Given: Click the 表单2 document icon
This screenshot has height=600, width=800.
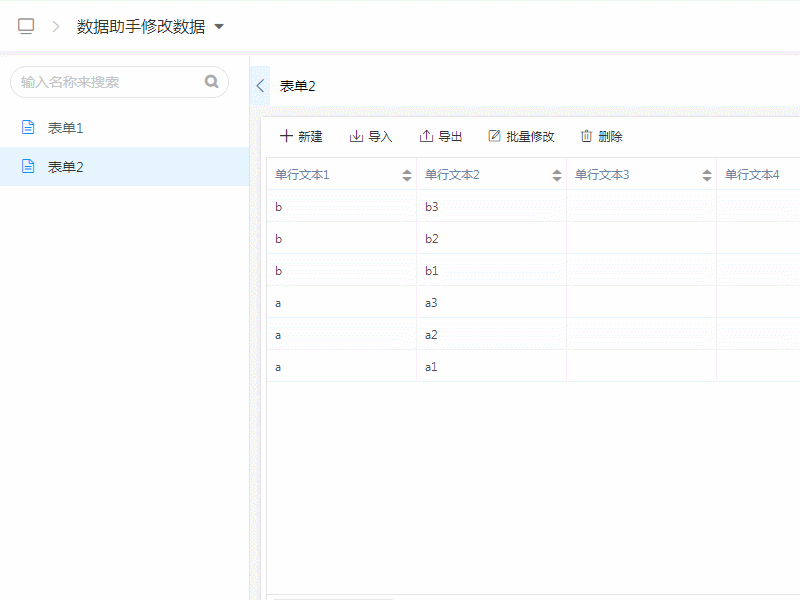Looking at the screenshot, I should point(28,166).
